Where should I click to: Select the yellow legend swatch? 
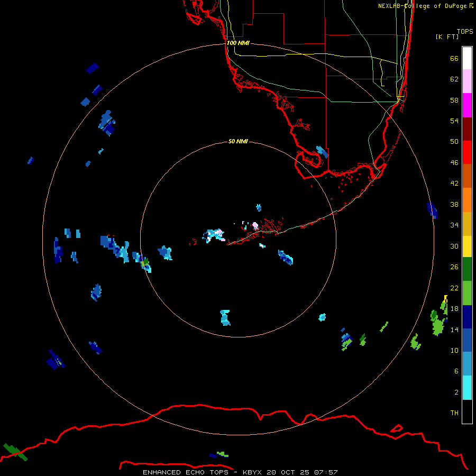(467, 246)
